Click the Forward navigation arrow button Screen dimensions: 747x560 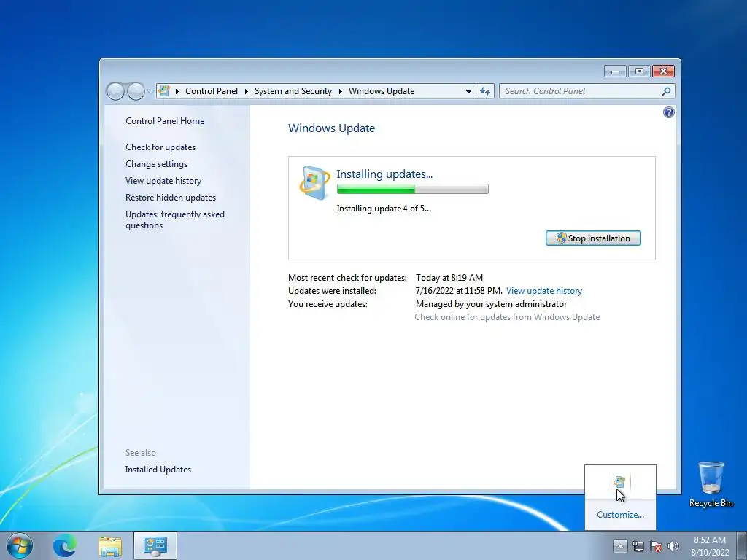pos(136,91)
